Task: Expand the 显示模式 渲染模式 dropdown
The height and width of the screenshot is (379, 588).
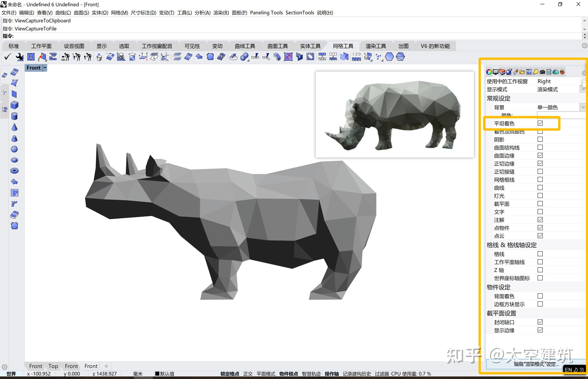Action: coord(583,89)
